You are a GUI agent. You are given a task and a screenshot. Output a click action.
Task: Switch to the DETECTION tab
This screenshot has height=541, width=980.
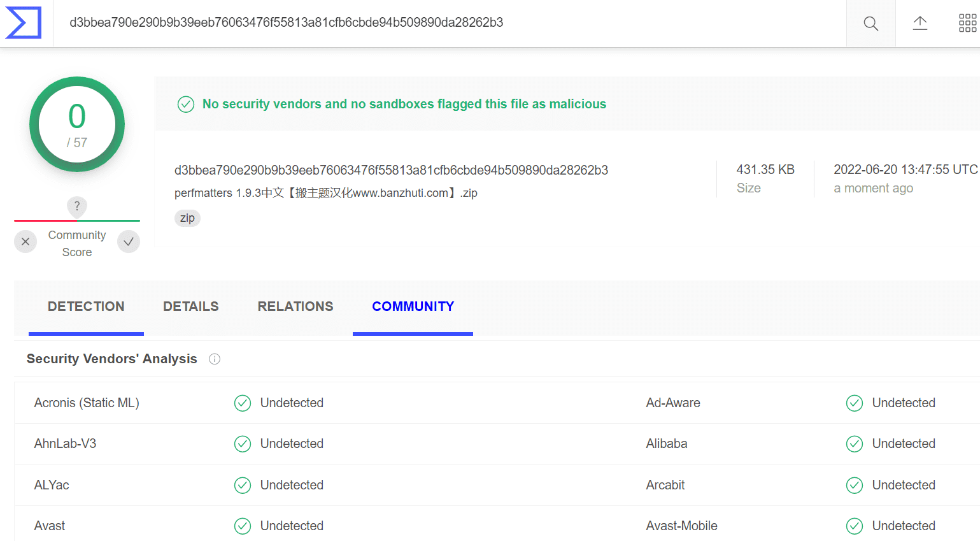tap(86, 307)
